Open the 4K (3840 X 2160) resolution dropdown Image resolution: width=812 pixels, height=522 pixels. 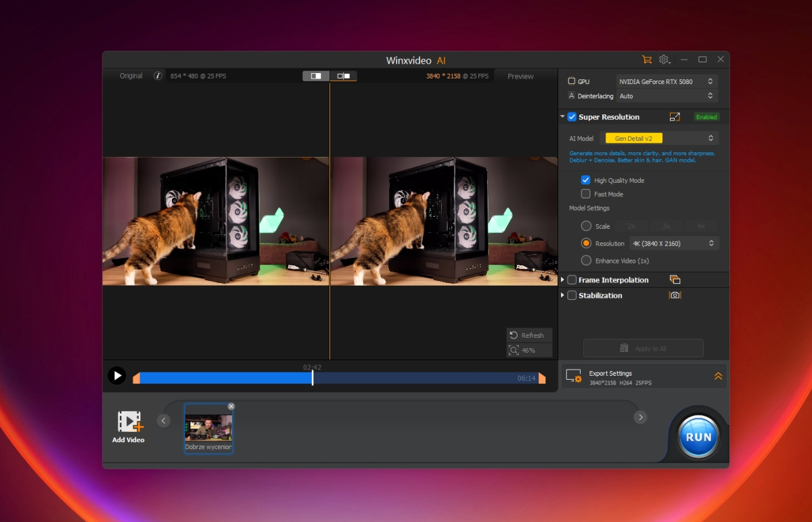tap(673, 243)
